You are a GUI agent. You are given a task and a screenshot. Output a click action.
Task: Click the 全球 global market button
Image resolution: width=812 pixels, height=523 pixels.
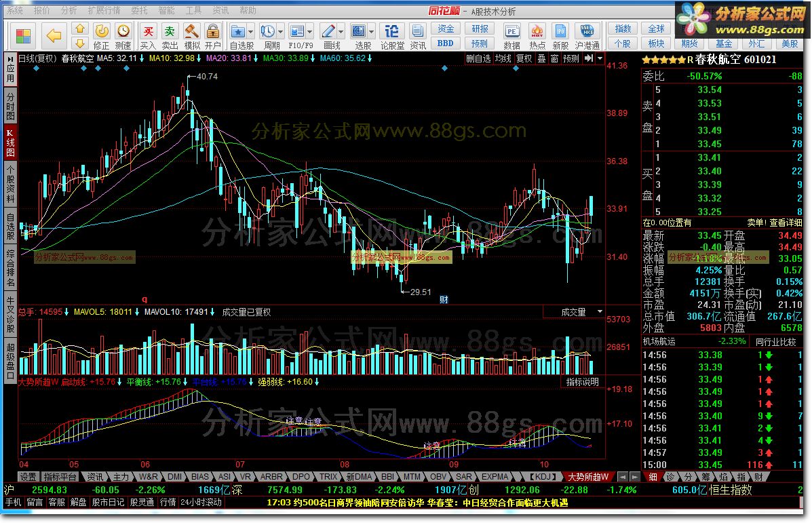click(656, 28)
